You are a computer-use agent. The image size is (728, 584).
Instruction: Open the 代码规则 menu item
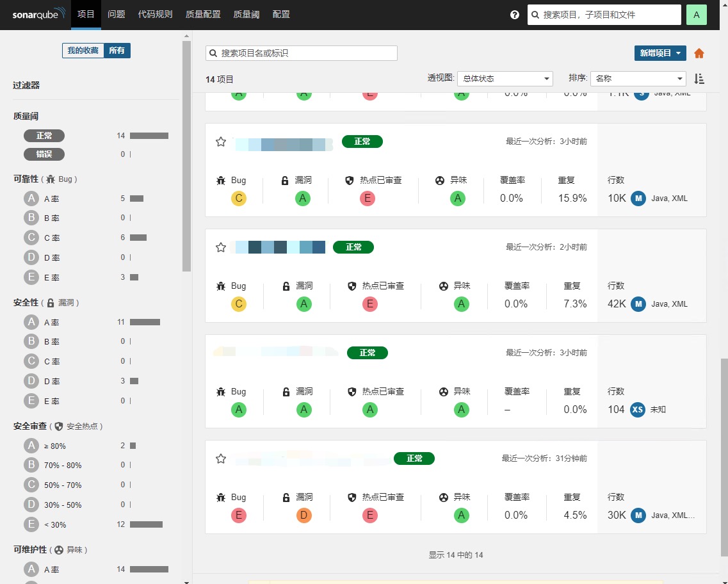click(155, 14)
